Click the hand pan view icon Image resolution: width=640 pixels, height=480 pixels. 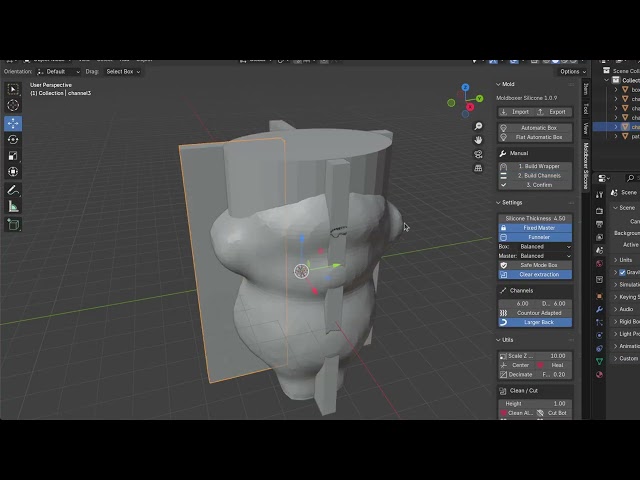pos(478,140)
